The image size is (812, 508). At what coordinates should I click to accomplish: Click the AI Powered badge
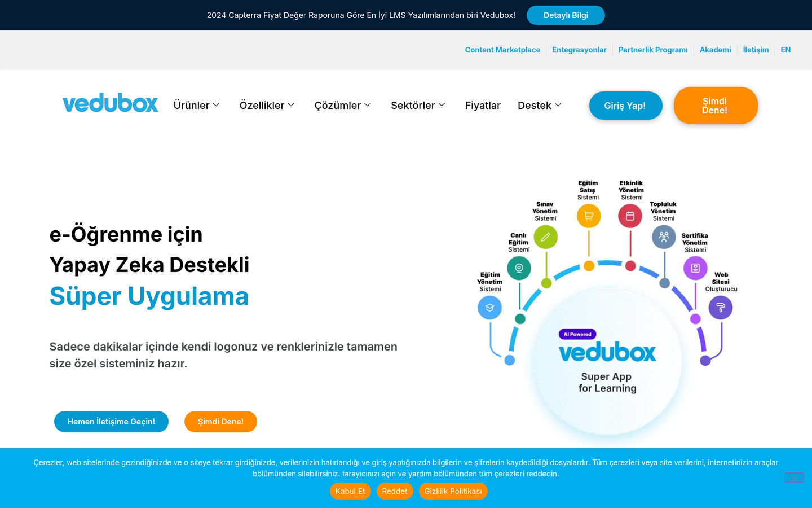(577, 334)
